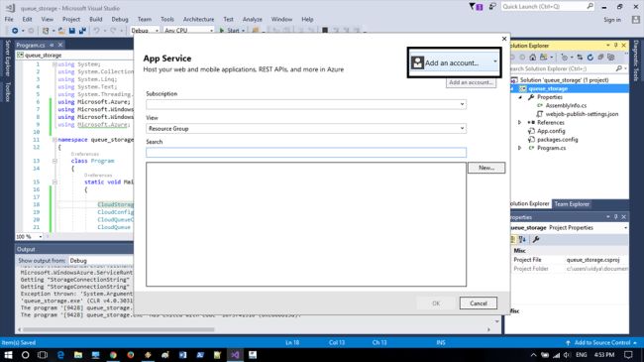Expand the Program.cs node in Solution Explorer

click(x=519, y=148)
